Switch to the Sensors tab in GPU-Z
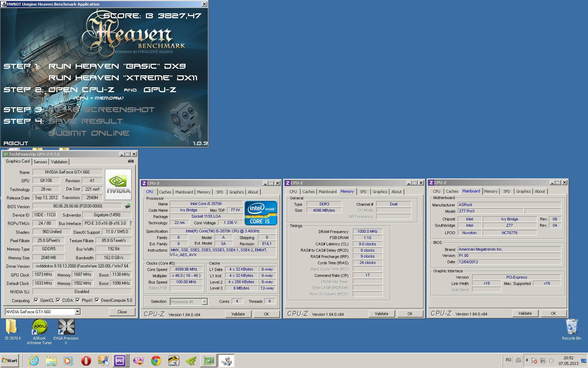This screenshot has width=588, height=368. [x=40, y=162]
